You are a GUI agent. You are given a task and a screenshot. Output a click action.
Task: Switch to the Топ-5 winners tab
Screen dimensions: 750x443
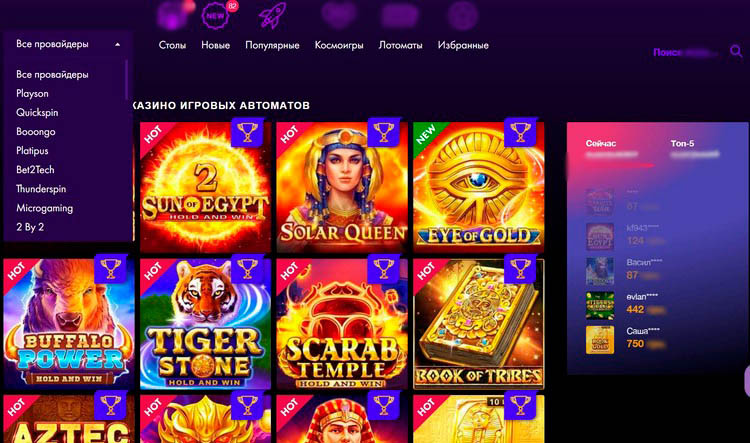pyautogui.click(x=682, y=143)
